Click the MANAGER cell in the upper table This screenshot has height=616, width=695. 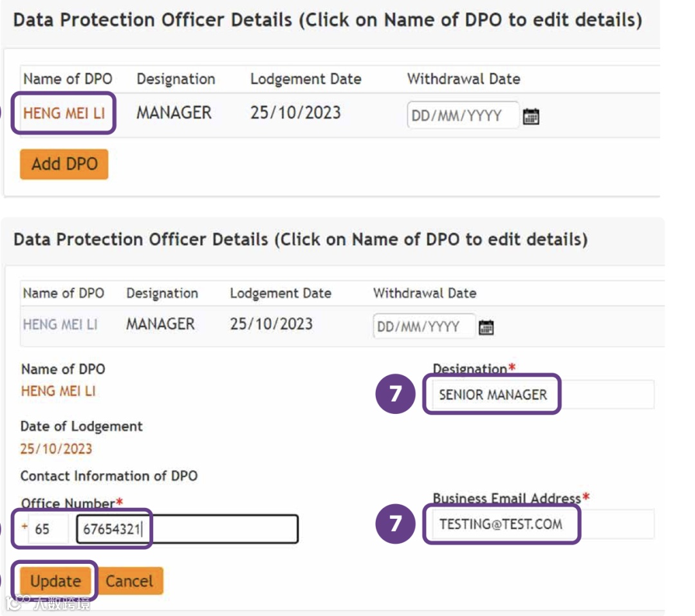(x=174, y=113)
